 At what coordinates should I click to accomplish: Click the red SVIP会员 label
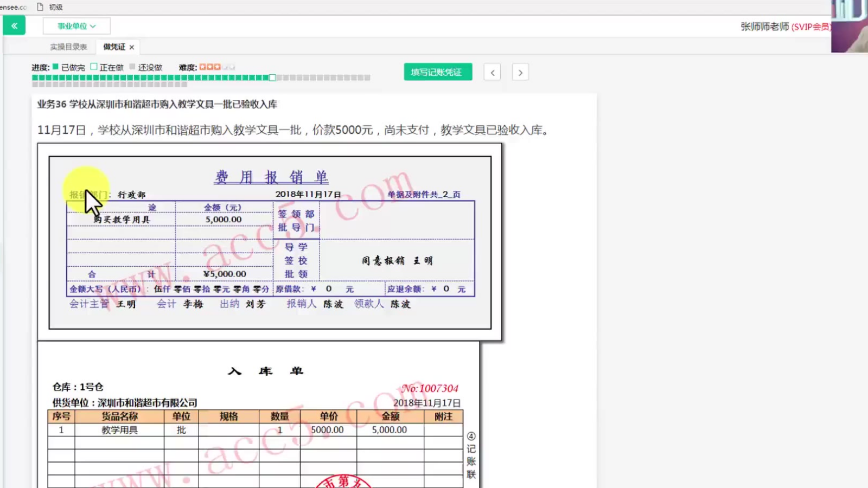pos(810,27)
